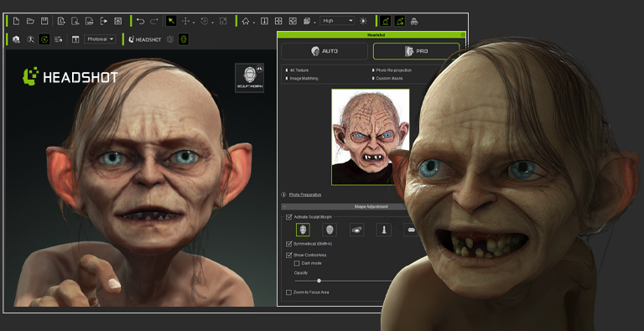Click the camera view cube icon

[x=307, y=21]
